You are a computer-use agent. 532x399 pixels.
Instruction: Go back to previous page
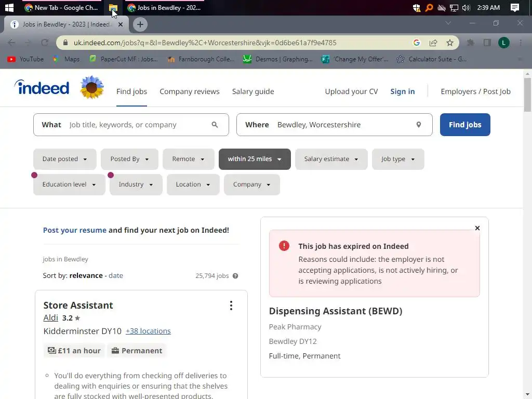11,43
